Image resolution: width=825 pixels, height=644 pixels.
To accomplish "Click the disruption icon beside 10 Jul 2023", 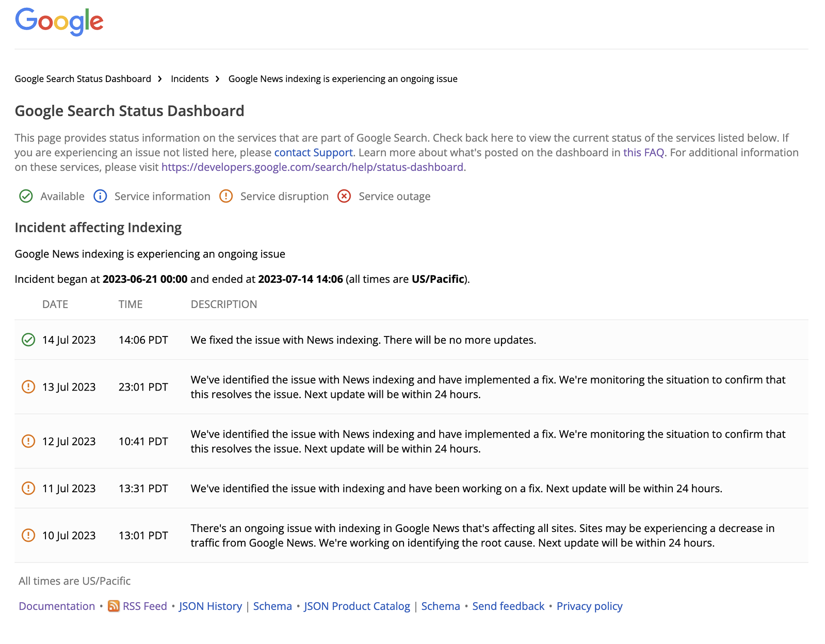I will tap(28, 535).
